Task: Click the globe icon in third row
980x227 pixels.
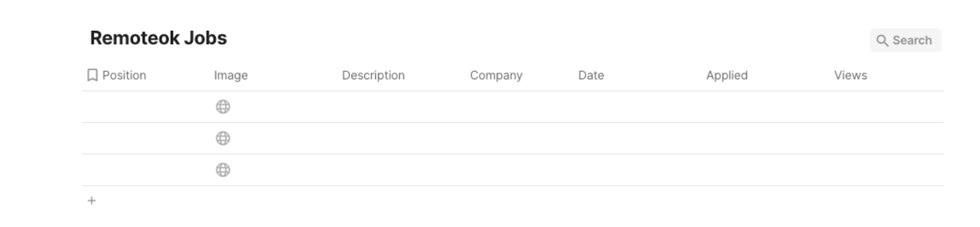Action: (223, 170)
